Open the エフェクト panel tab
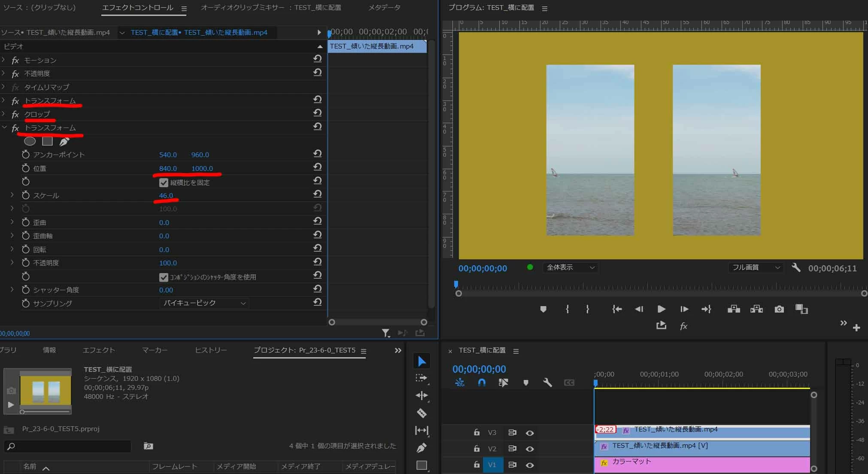Viewport: 868px width, 474px height. pyautogui.click(x=99, y=350)
